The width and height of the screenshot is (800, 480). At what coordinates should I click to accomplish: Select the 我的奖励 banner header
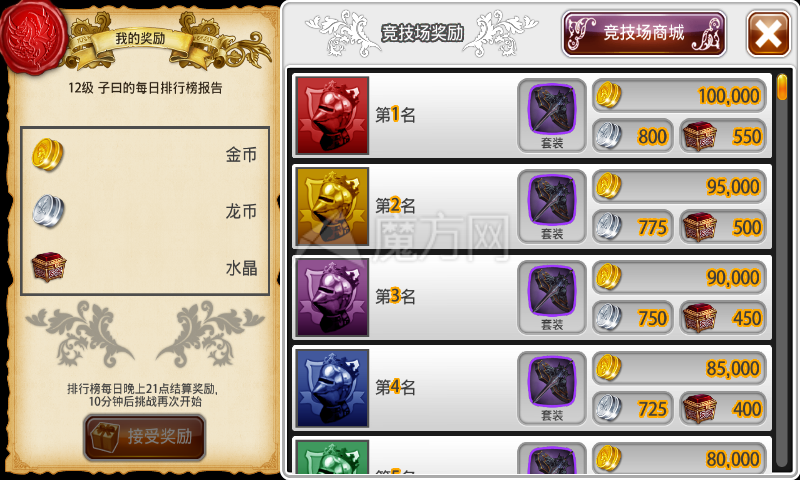click(x=140, y=38)
